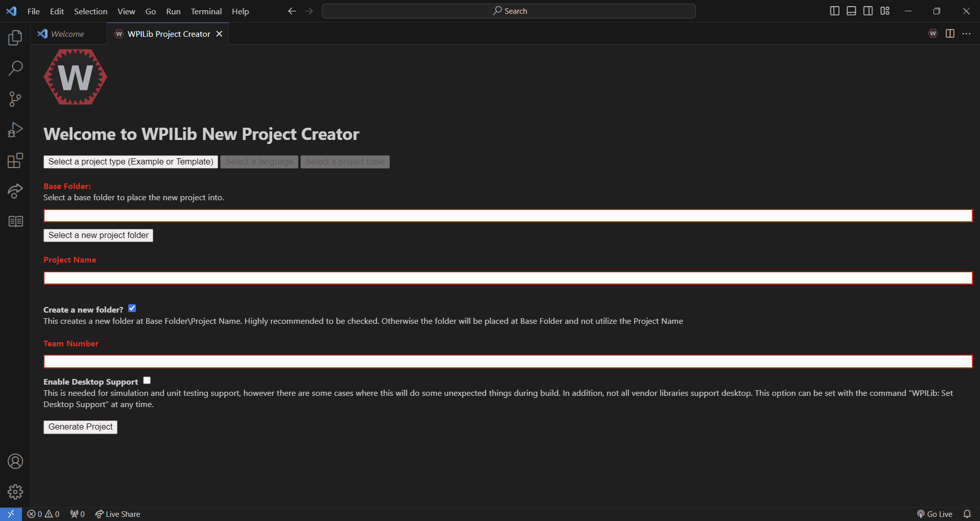The width and height of the screenshot is (980, 521).
Task: Click Go Live in status bar
Action: (x=935, y=514)
